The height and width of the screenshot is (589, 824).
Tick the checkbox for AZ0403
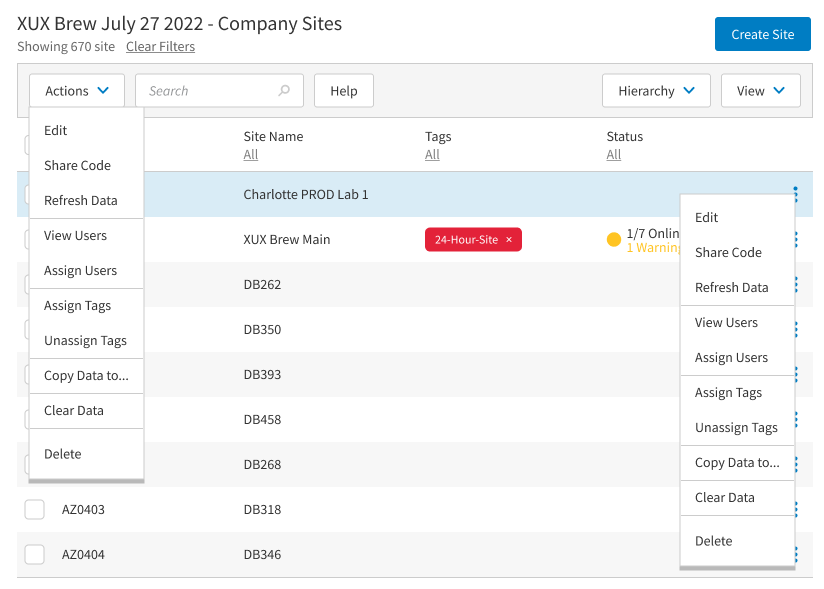(35, 510)
